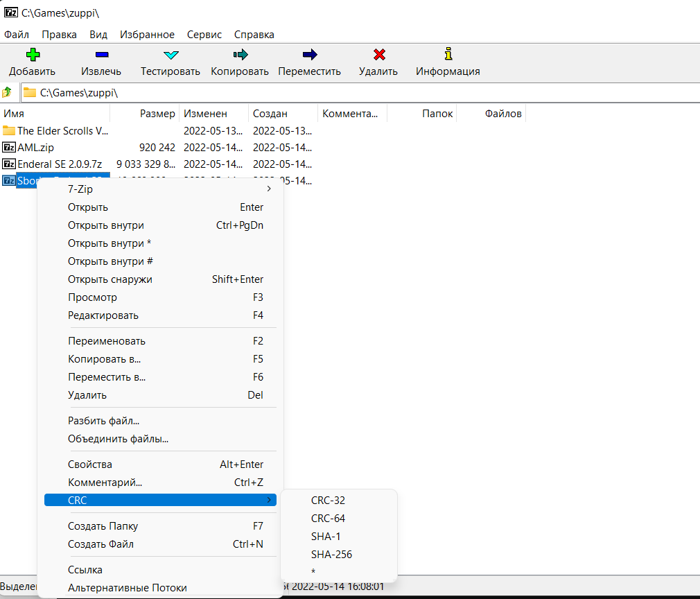Open the yellow Информация icon

pyautogui.click(x=448, y=54)
